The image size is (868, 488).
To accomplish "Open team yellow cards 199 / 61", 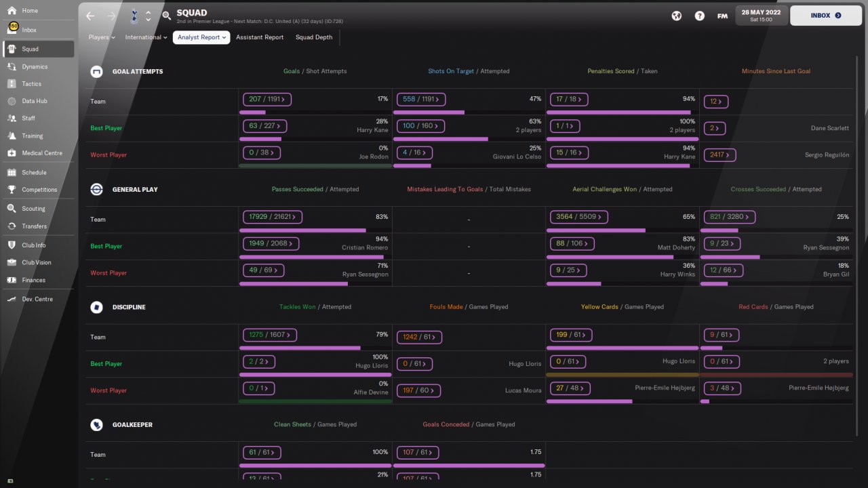I will tap(571, 335).
